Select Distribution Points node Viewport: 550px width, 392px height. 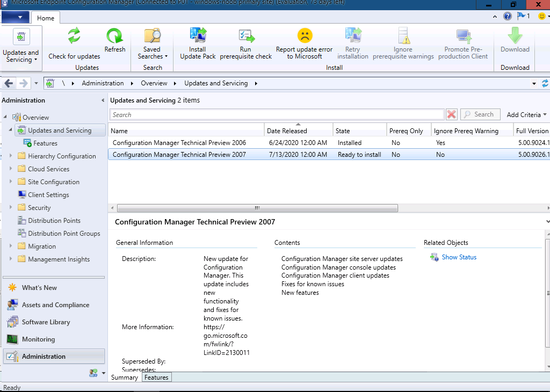(54, 221)
